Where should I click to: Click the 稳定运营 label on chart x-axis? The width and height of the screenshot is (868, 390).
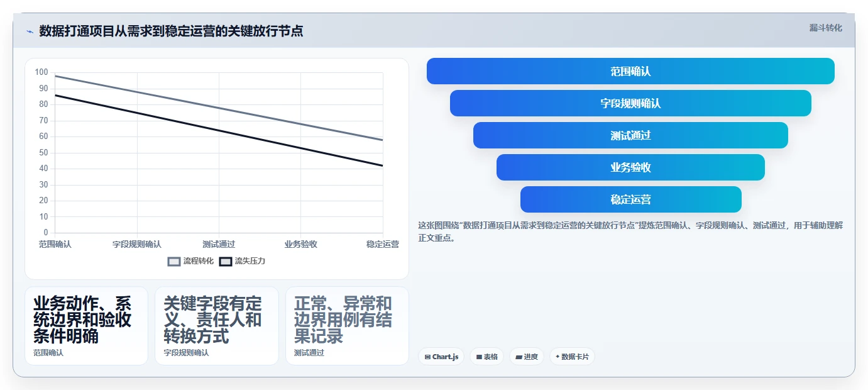tap(383, 244)
